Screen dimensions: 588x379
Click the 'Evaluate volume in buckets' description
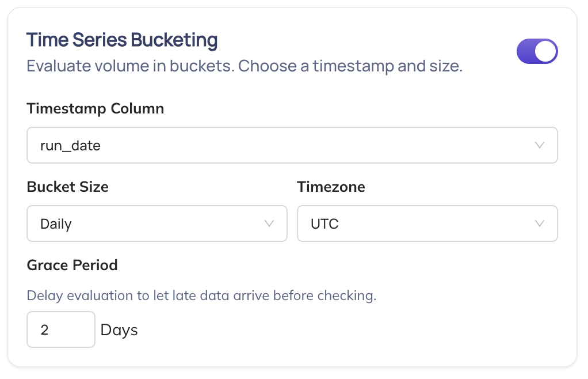click(x=245, y=66)
